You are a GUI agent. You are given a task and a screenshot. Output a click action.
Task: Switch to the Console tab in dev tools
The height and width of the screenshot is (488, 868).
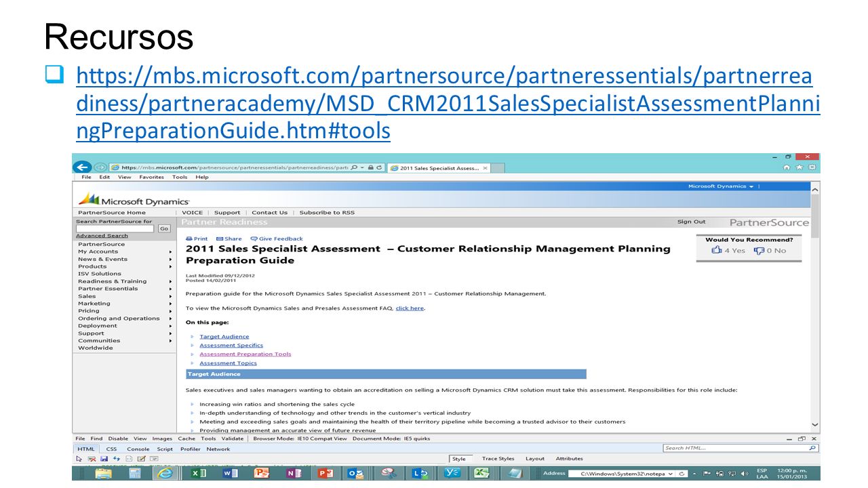tap(138, 449)
